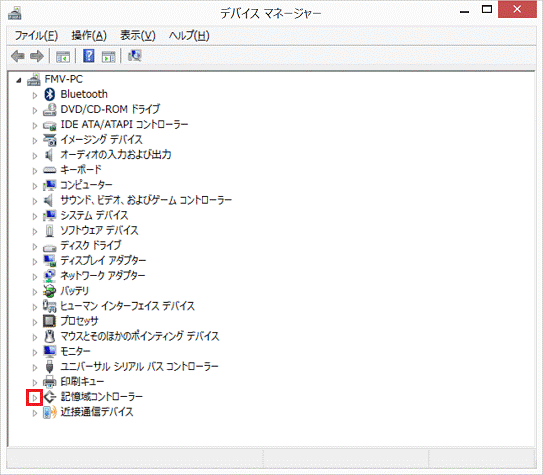Select the コンピューター label
543x475 pixels.
(86, 185)
